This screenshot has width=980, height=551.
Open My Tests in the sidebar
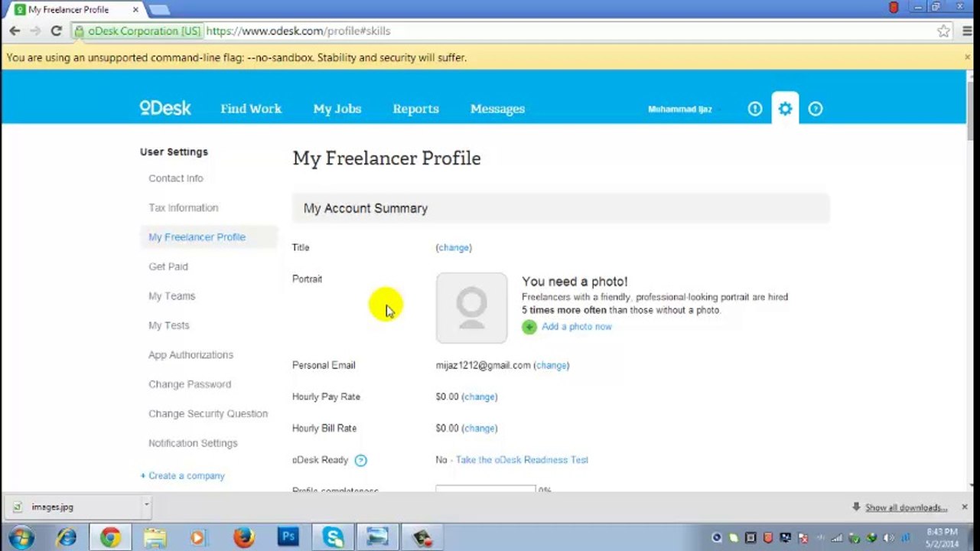[x=168, y=325]
